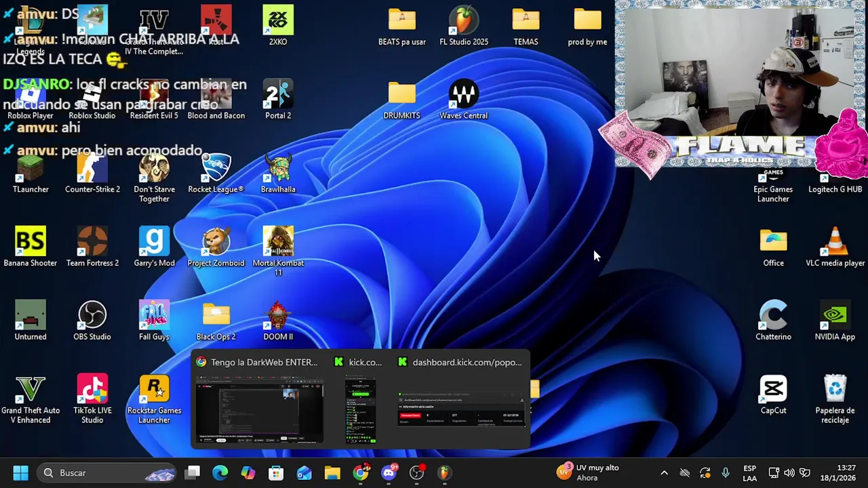This screenshot has width=868, height=488.
Task: Expand the hidden system tray icons
Action: tap(664, 472)
